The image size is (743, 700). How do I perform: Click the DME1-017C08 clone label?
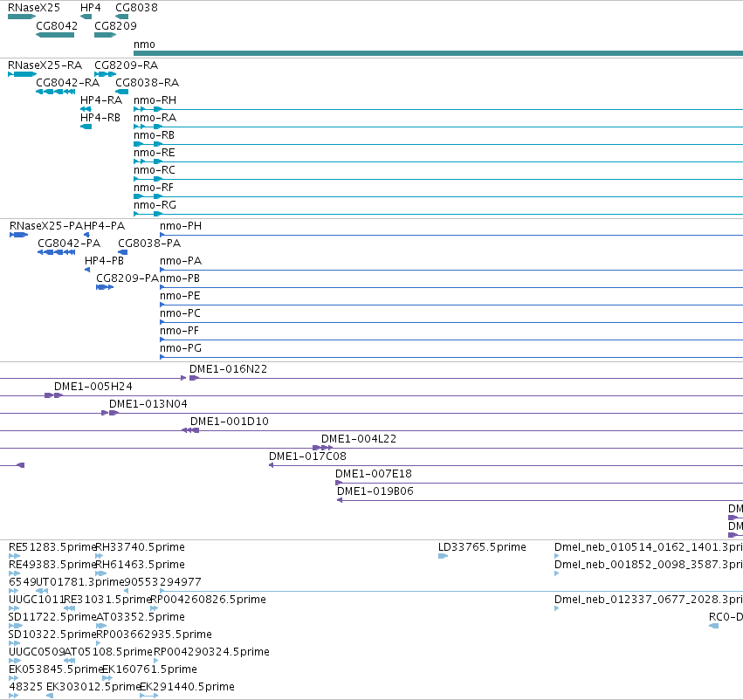307,456
